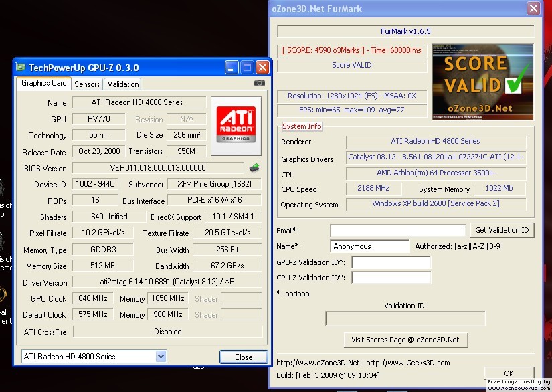Image resolution: width=552 pixels, height=392 pixels.
Task: Click Driver Version ati2mtag 6.14.10.6891 field
Action: 167,282
